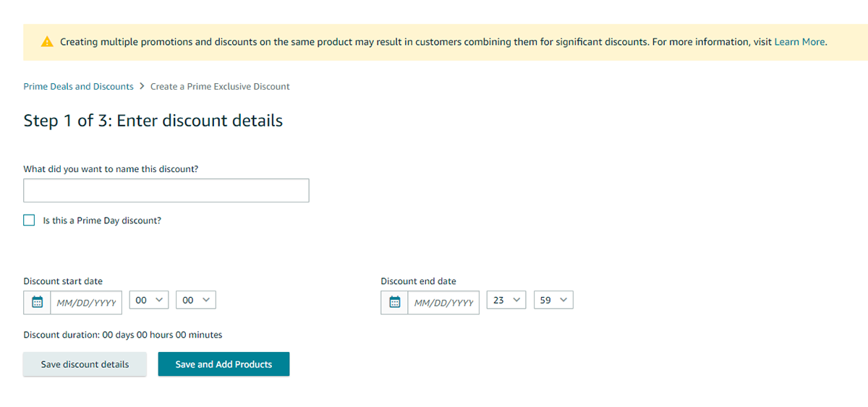The height and width of the screenshot is (407, 868).
Task: Open the Discount end date calendar icon
Action: tap(395, 303)
